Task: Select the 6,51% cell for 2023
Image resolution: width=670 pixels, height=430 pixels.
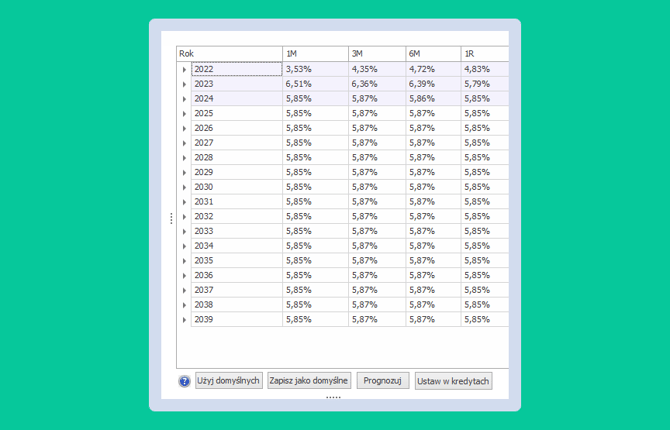Action: [x=315, y=84]
